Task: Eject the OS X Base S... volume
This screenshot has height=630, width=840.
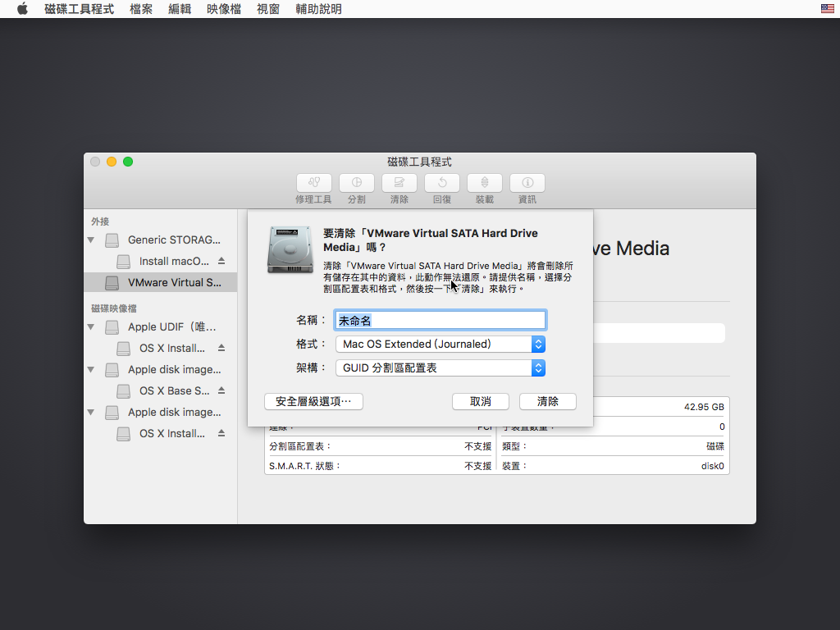Action: (221, 390)
